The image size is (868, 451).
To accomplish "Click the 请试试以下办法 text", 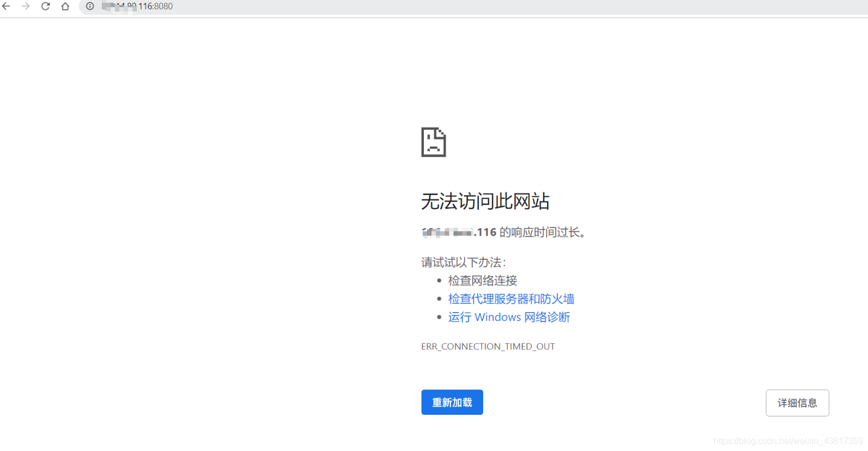I will (x=463, y=263).
